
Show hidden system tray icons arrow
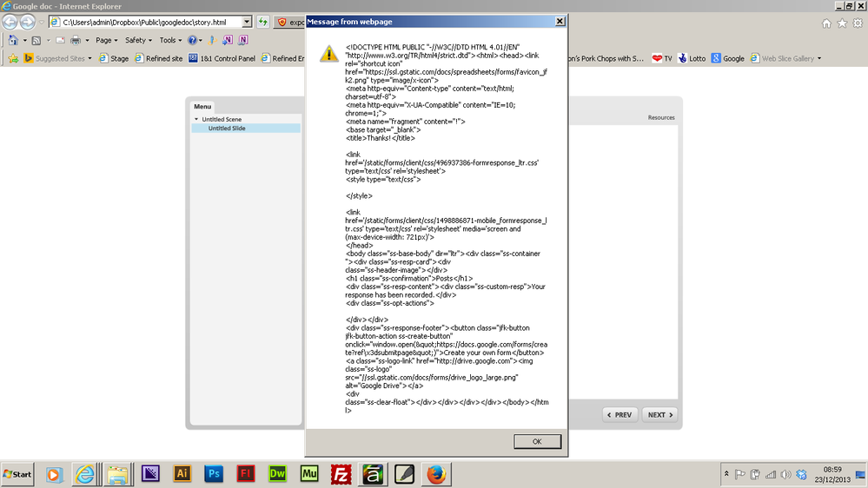coord(726,474)
